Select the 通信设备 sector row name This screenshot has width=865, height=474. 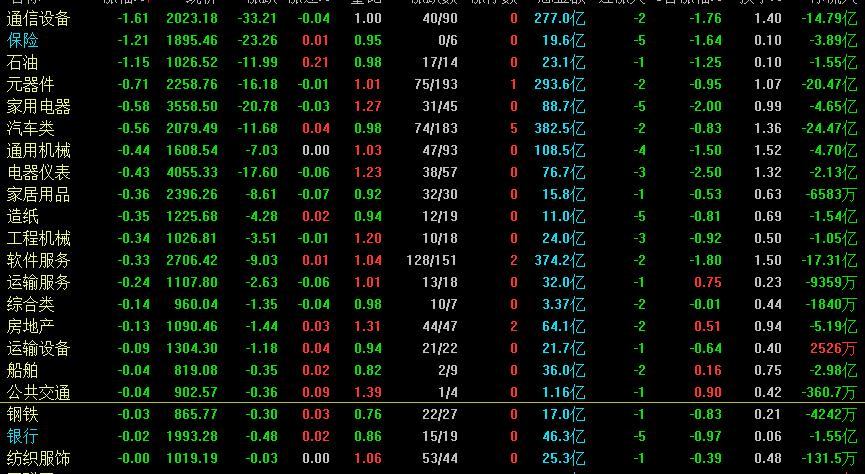pos(39,18)
